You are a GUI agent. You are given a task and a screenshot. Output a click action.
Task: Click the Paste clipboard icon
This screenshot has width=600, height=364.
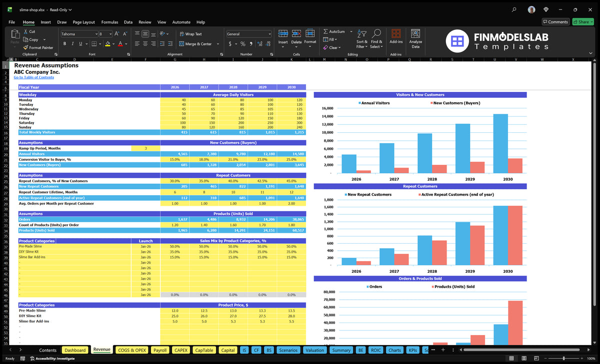[14, 33]
